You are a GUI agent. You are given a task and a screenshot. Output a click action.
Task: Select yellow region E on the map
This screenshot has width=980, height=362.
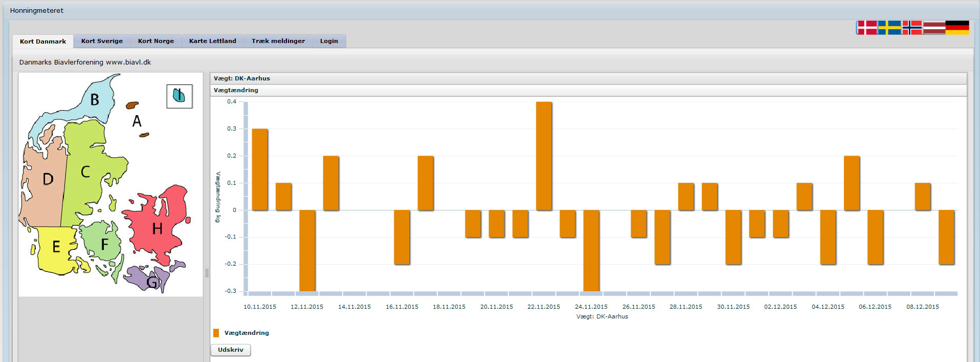tap(56, 247)
